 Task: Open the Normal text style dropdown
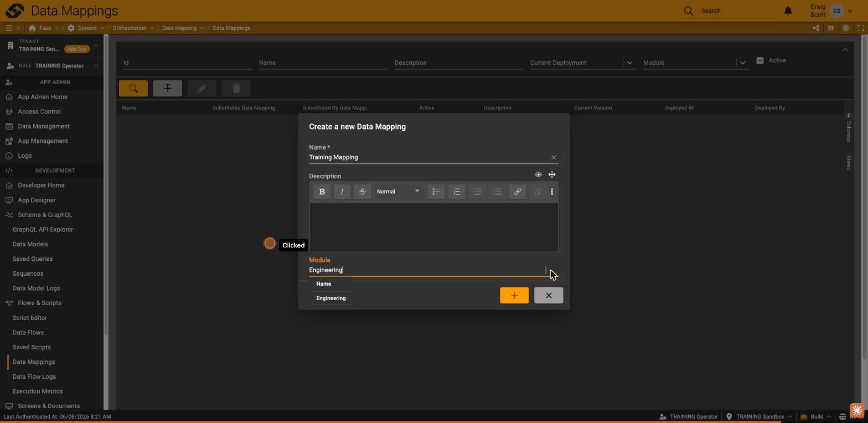coord(398,192)
